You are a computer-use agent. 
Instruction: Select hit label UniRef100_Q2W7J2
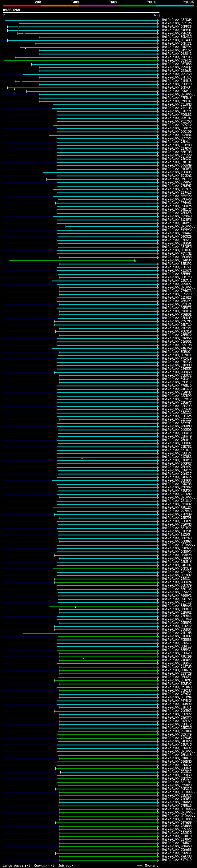point(176,281)
